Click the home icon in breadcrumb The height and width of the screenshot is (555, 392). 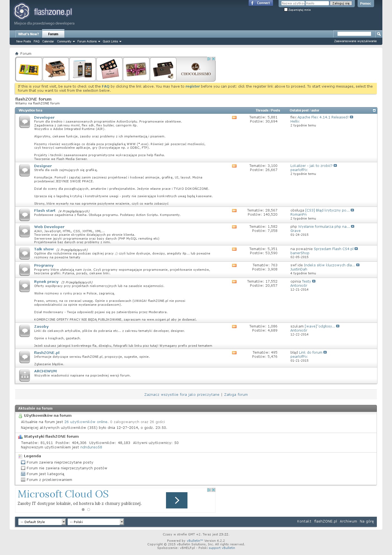(17, 54)
